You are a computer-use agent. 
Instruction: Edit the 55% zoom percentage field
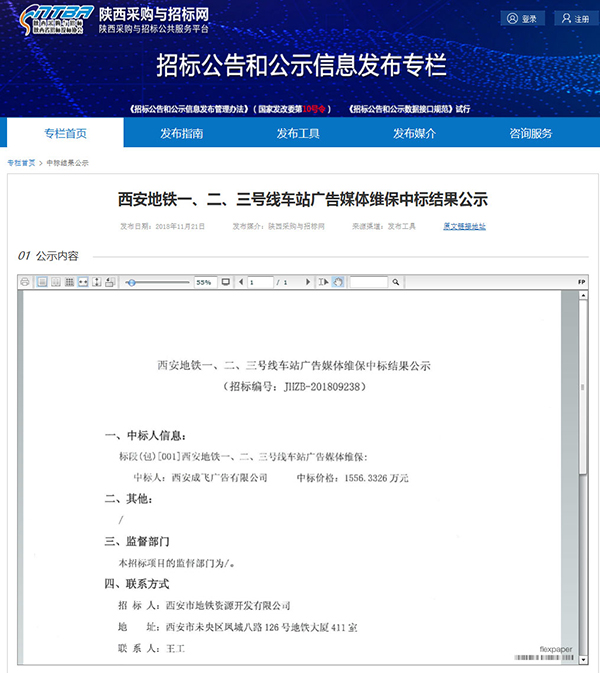tap(205, 282)
